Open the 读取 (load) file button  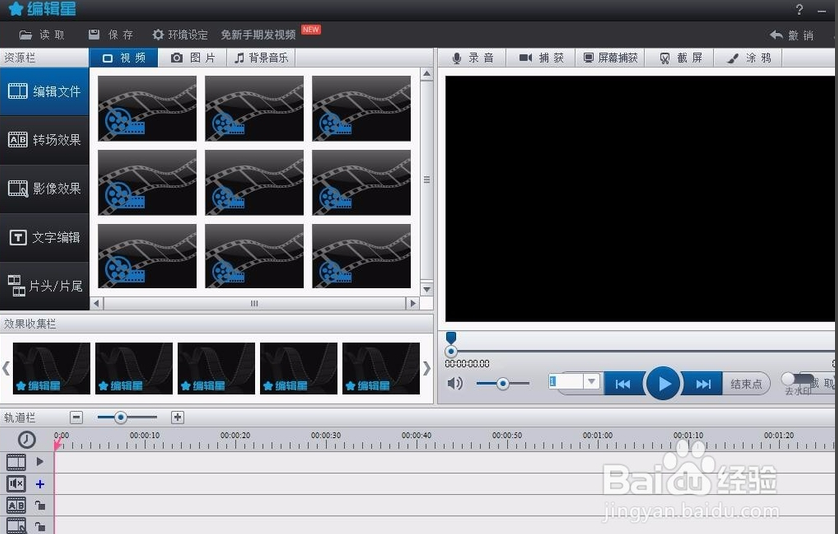pyautogui.click(x=42, y=35)
